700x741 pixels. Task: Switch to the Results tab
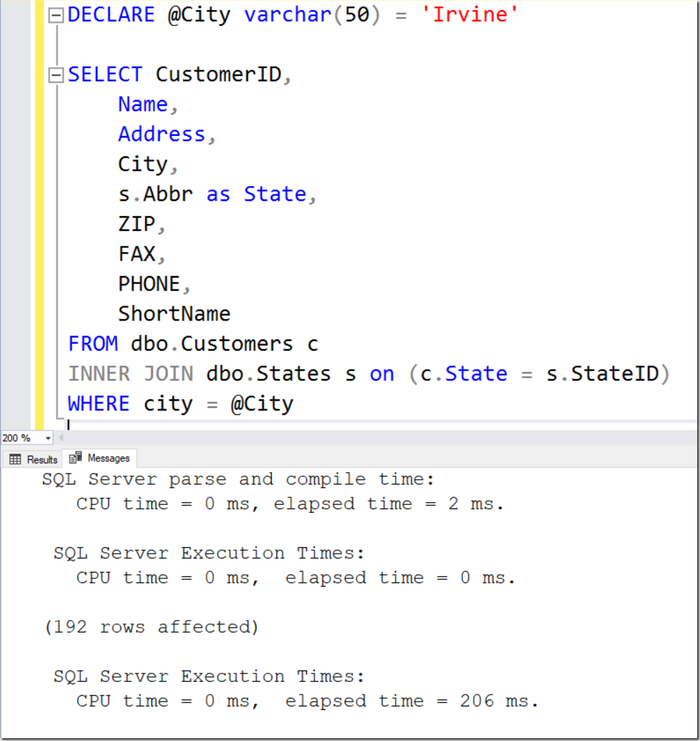(x=33, y=459)
